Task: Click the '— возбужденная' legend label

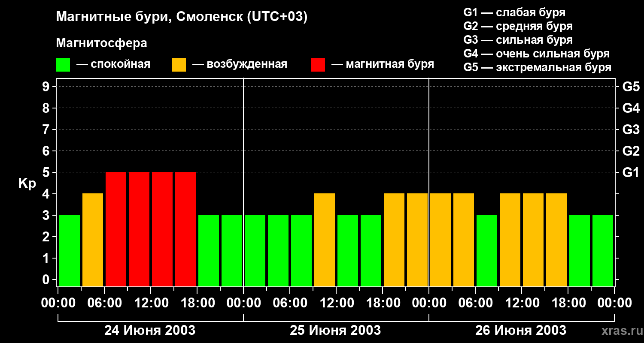Action: 240,64
